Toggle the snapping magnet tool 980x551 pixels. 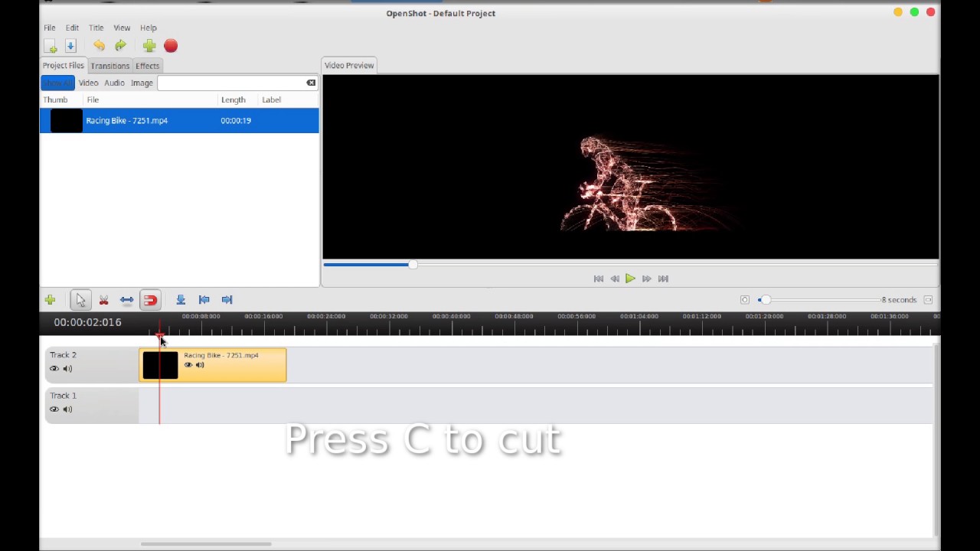tap(150, 300)
